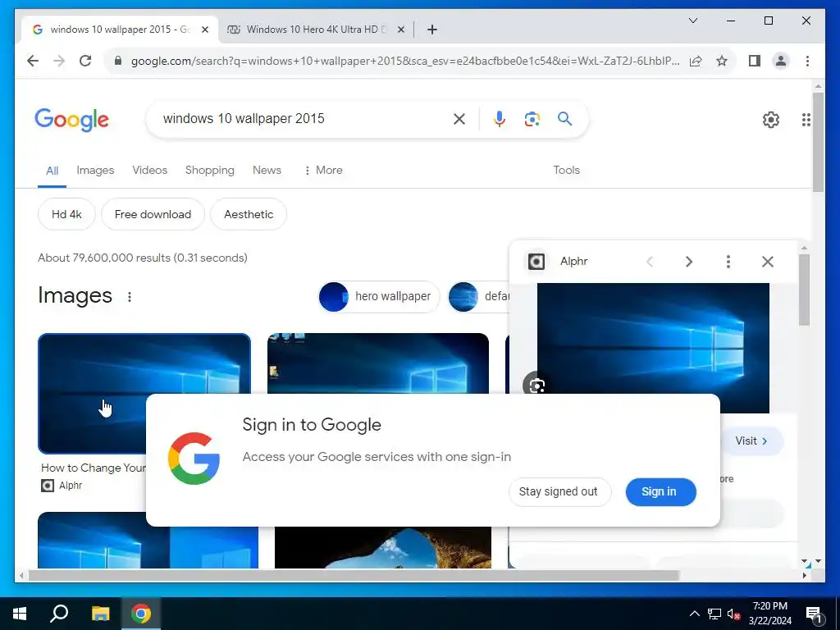Click the preview panel scrollbar
The height and width of the screenshot is (630, 840).
804,290
